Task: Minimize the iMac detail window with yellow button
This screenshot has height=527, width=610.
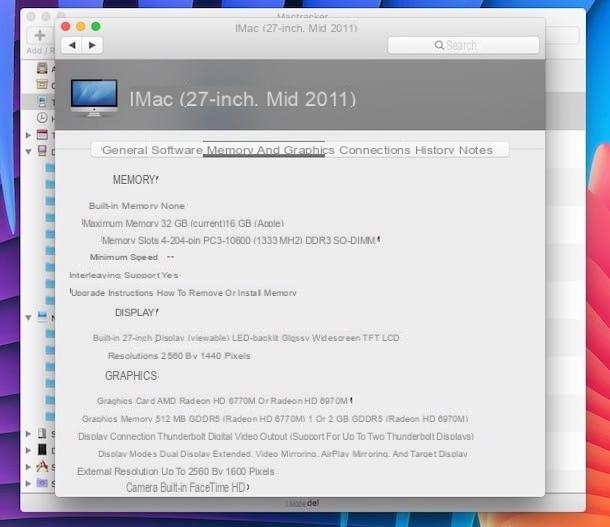Action: click(x=81, y=26)
